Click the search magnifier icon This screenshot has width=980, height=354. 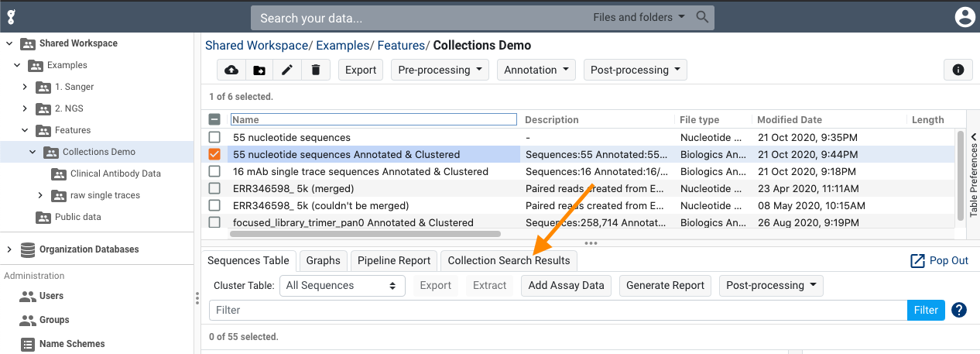(702, 17)
